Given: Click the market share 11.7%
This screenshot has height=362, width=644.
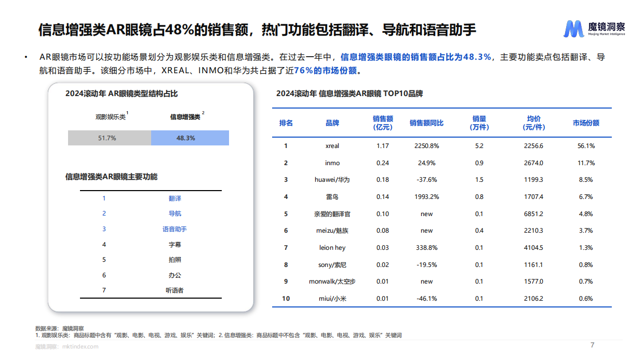Looking at the screenshot, I should coord(586,163).
